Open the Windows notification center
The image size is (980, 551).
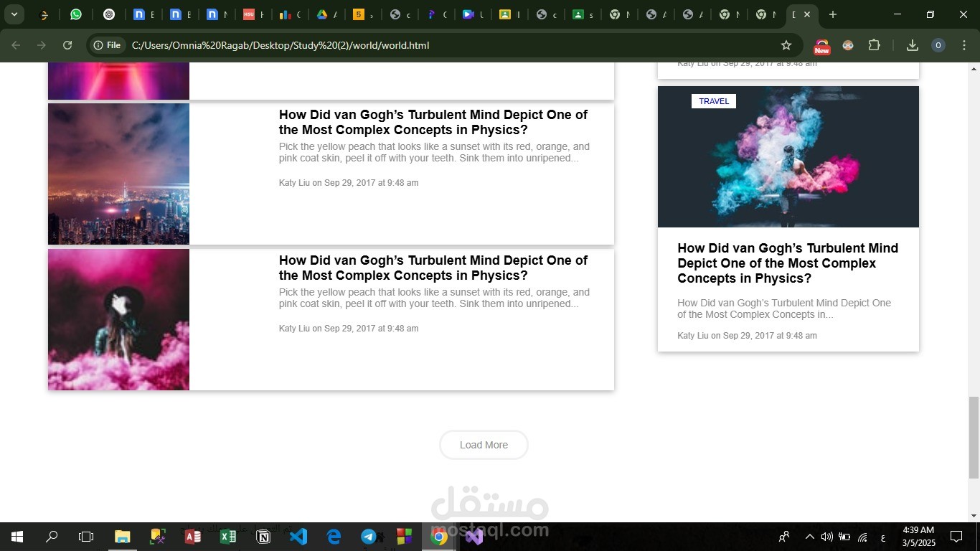(956, 537)
